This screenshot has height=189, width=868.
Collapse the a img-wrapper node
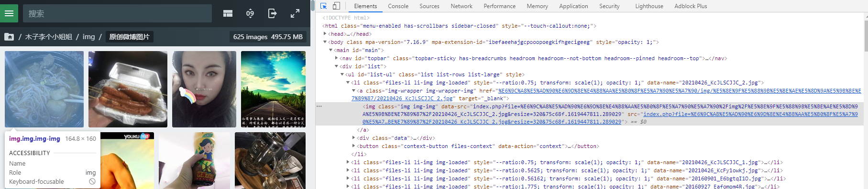[x=353, y=91]
